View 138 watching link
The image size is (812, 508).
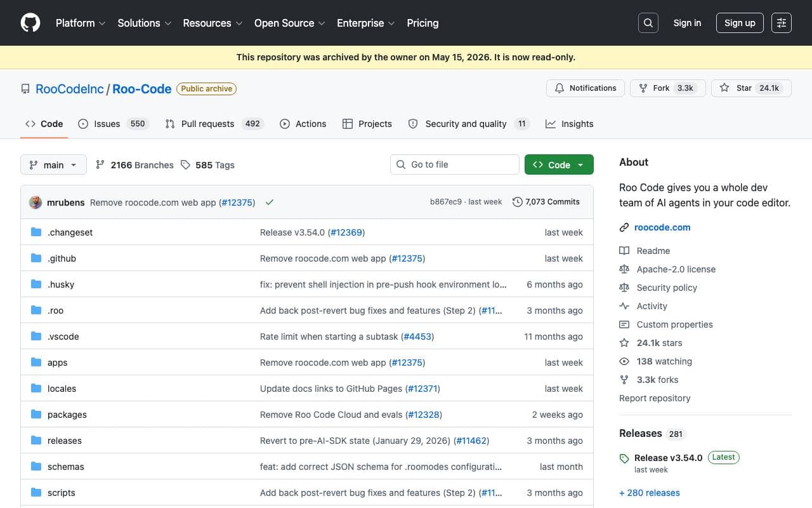pyautogui.click(x=664, y=361)
